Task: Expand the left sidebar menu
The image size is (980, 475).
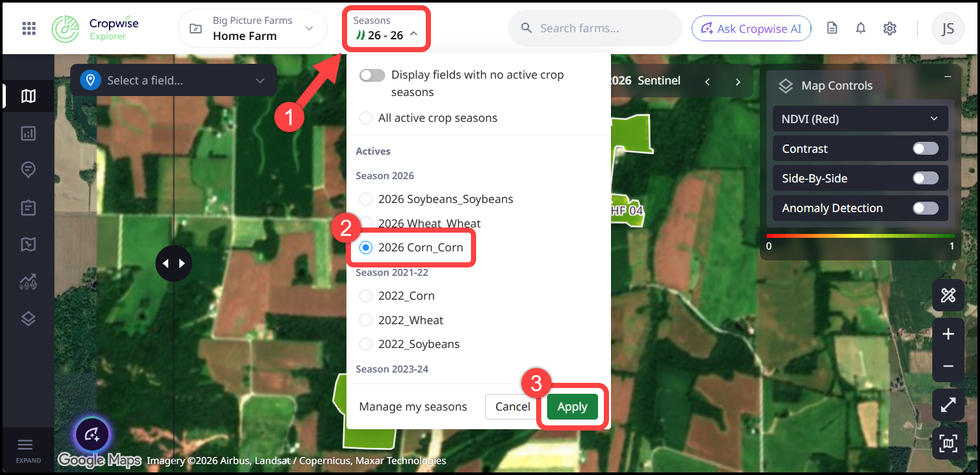Action: point(28,450)
